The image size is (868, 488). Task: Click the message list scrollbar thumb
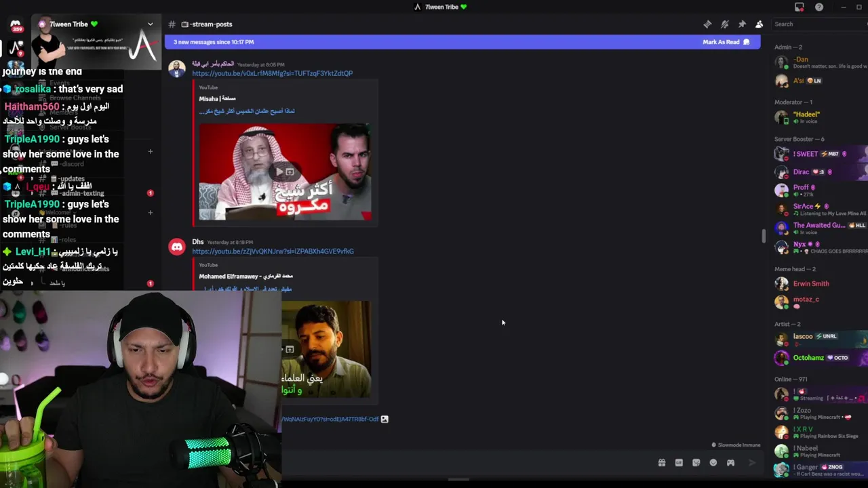tap(764, 237)
